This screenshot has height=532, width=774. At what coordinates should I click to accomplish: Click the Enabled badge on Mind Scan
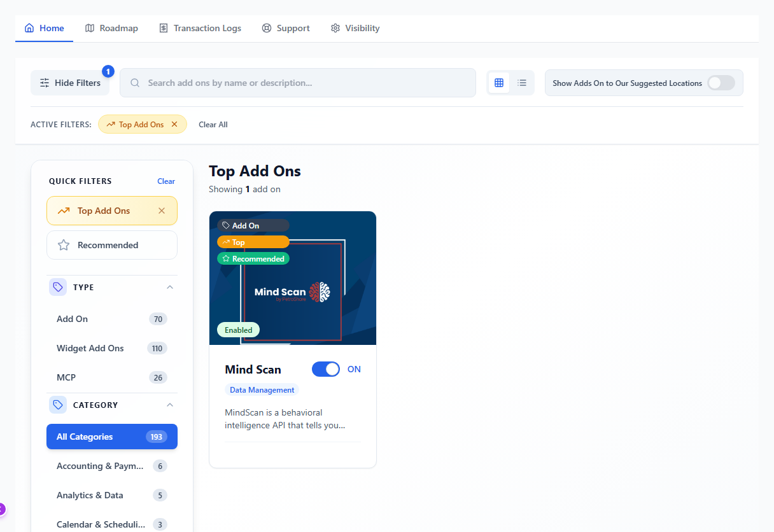[x=238, y=330]
